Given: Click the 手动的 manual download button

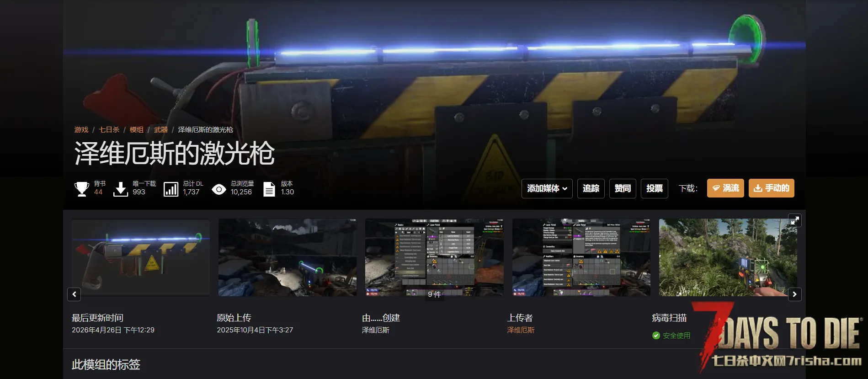Looking at the screenshot, I should tap(771, 188).
